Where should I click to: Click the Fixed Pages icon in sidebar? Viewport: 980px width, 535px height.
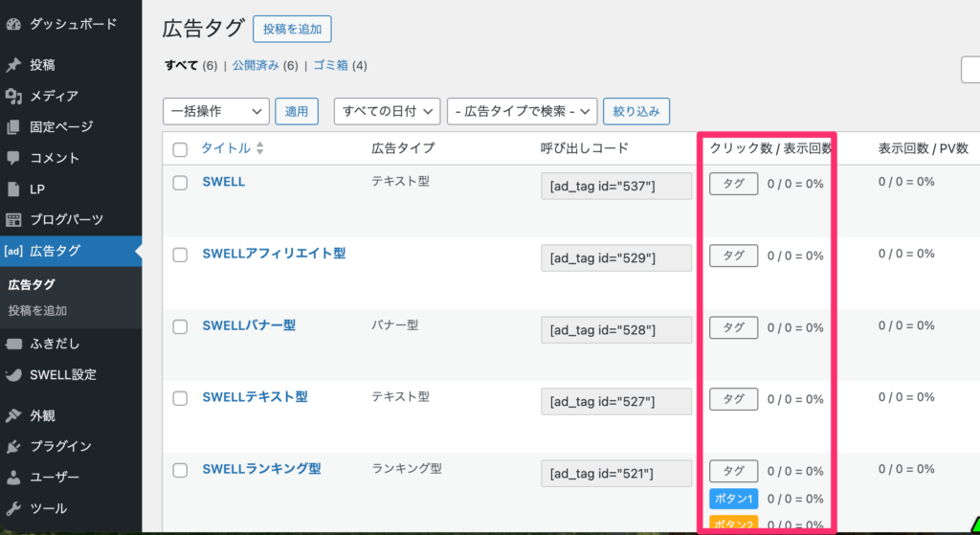point(13,126)
